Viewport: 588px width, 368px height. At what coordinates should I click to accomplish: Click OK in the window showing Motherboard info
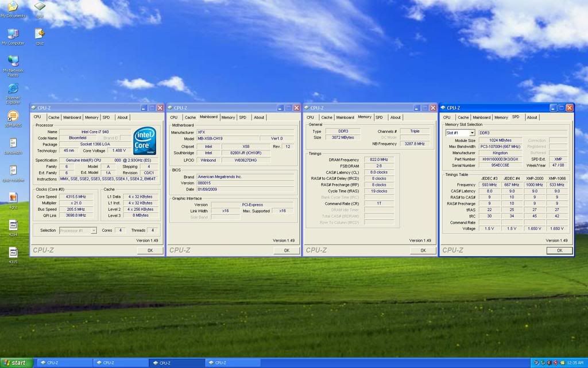[287, 251]
